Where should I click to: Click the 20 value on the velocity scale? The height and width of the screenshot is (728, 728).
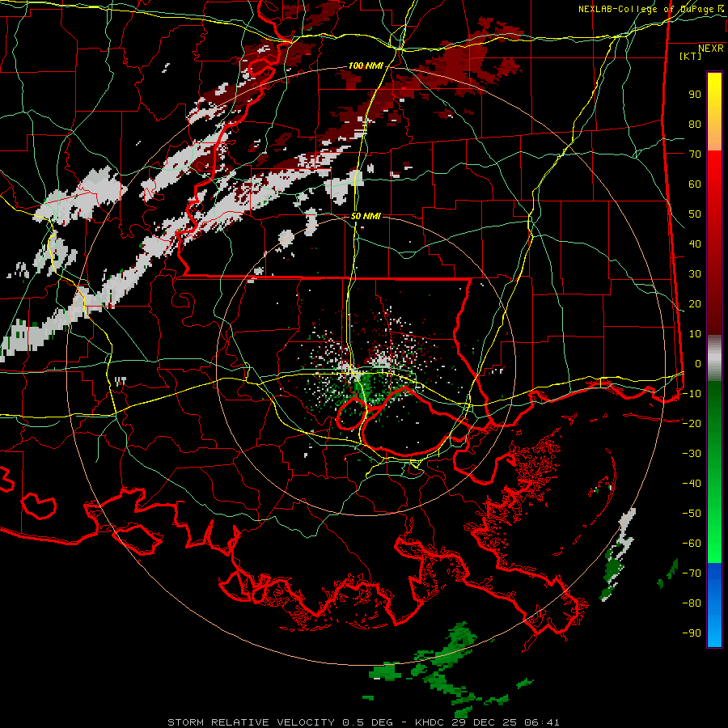coord(695,304)
